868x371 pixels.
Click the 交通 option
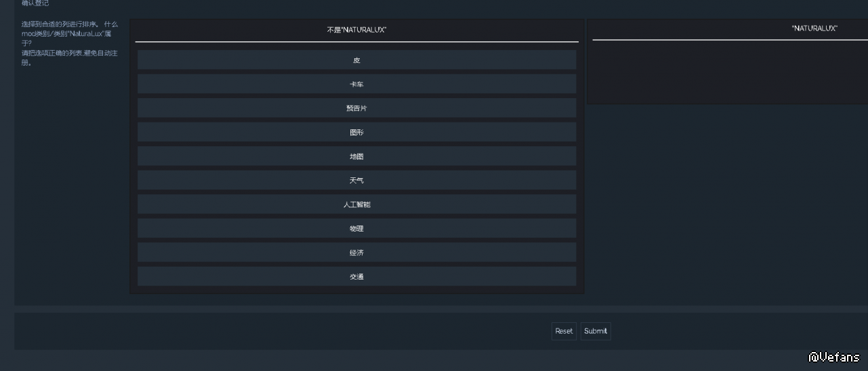[356, 277]
